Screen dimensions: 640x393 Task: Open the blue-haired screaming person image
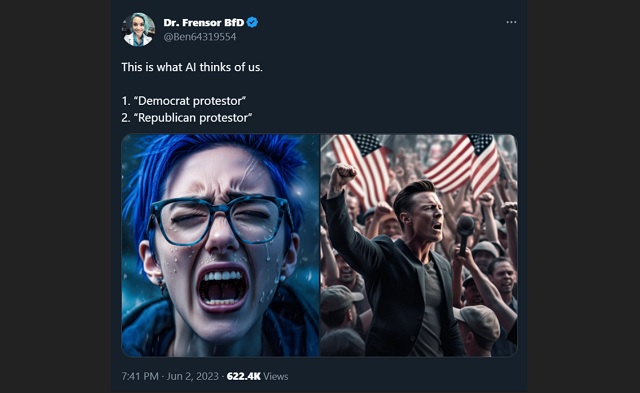coord(220,245)
